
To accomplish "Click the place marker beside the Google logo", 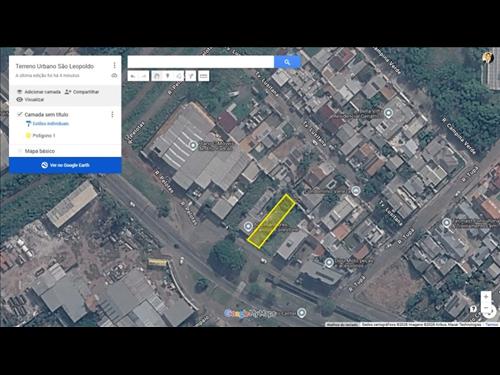I will (302, 313).
